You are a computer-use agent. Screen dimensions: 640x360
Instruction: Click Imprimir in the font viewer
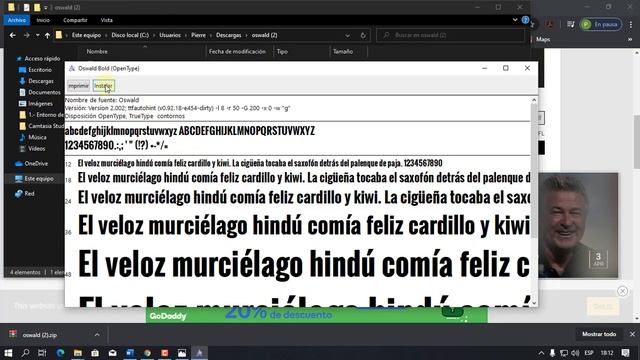(78, 86)
